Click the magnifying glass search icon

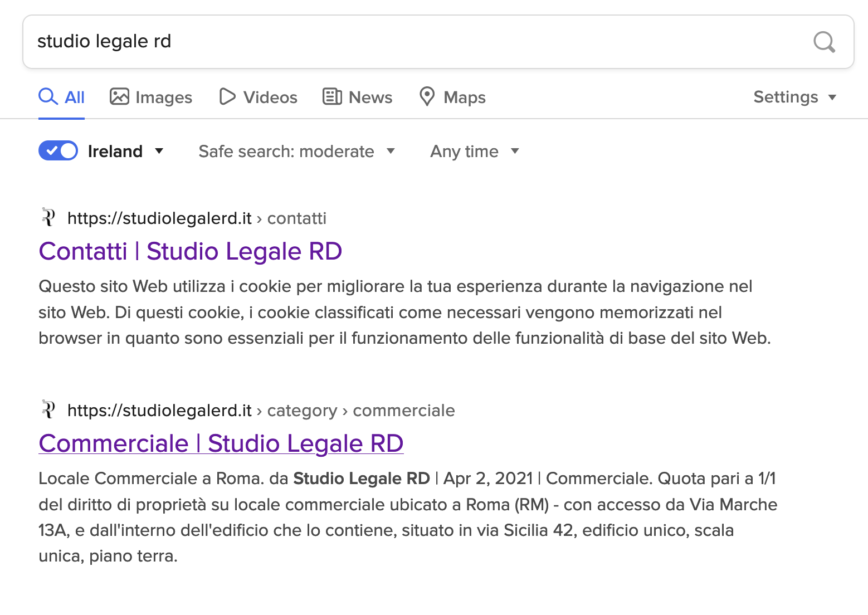click(824, 42)
